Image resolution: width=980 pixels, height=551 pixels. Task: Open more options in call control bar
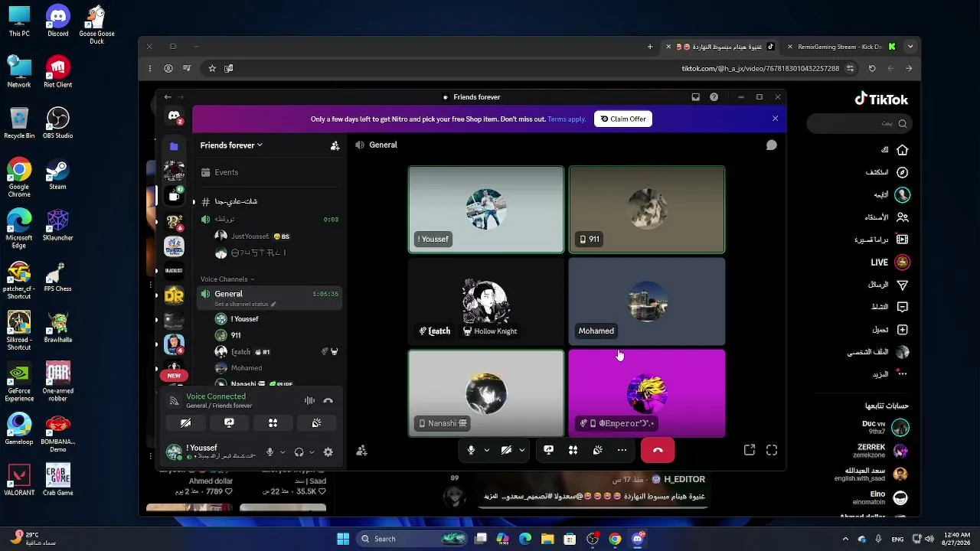(622, 450)
